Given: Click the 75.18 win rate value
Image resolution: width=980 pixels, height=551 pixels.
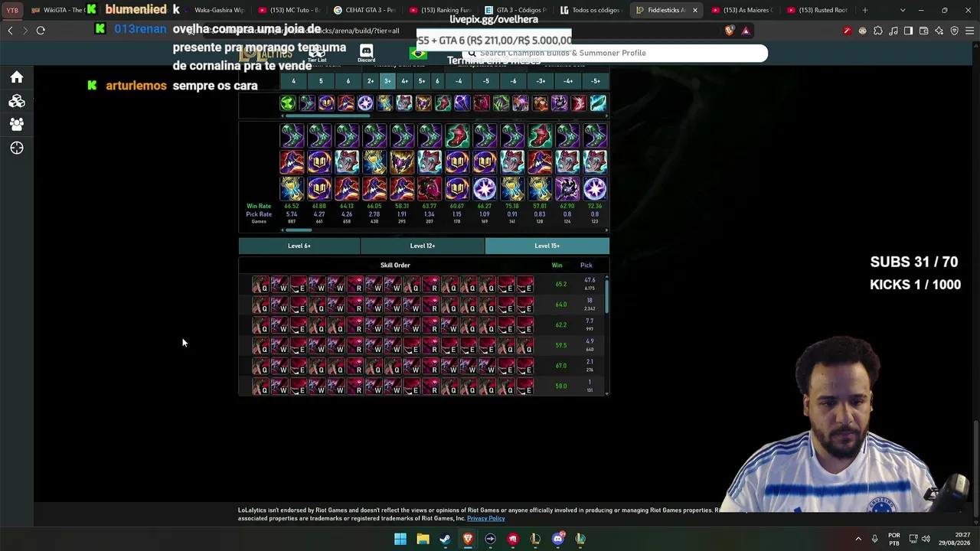Looking at the screenshot, I should pos(512,207).
